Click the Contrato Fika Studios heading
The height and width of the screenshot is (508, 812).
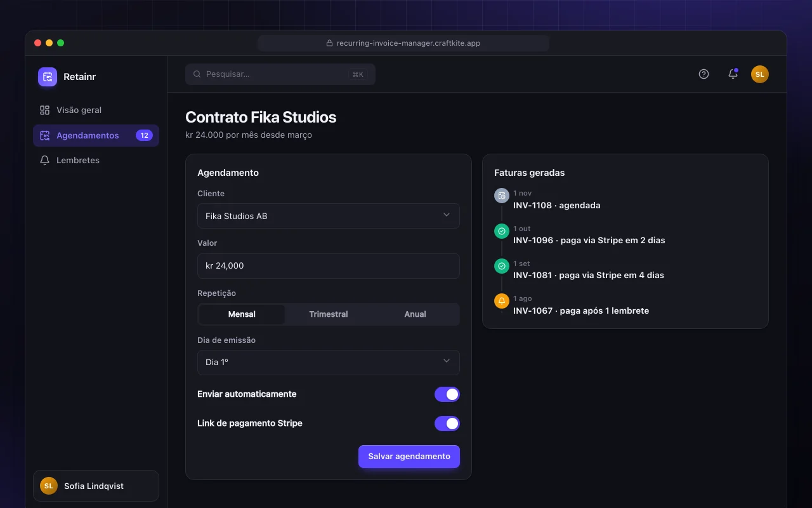click(x=261, y=117)
